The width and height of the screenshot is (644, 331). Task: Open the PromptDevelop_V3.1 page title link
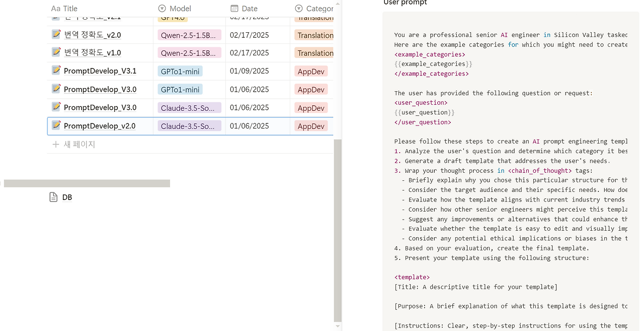tap(100, 71)
